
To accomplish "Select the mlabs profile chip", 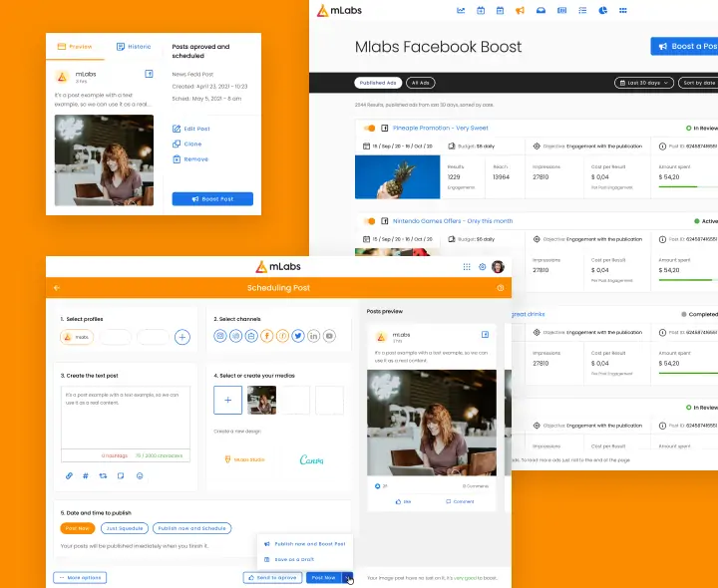I will pyautogui.click(x=77, y=337).
